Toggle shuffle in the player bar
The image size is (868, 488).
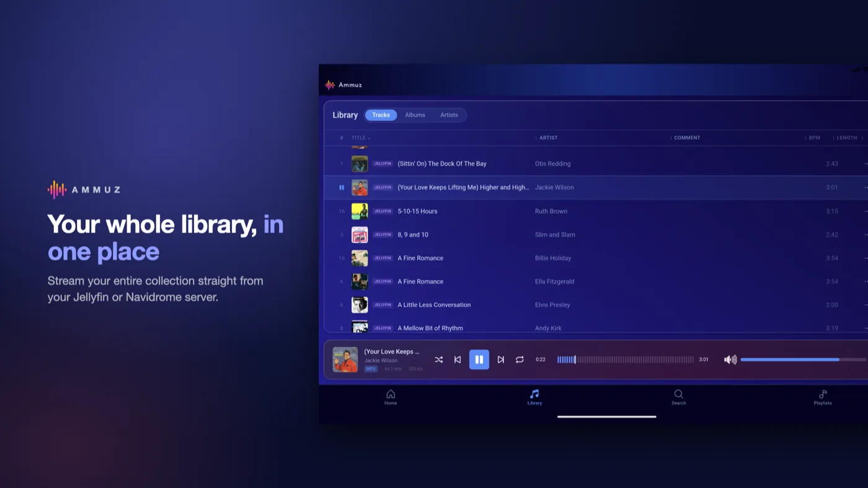tap(438, 360)
